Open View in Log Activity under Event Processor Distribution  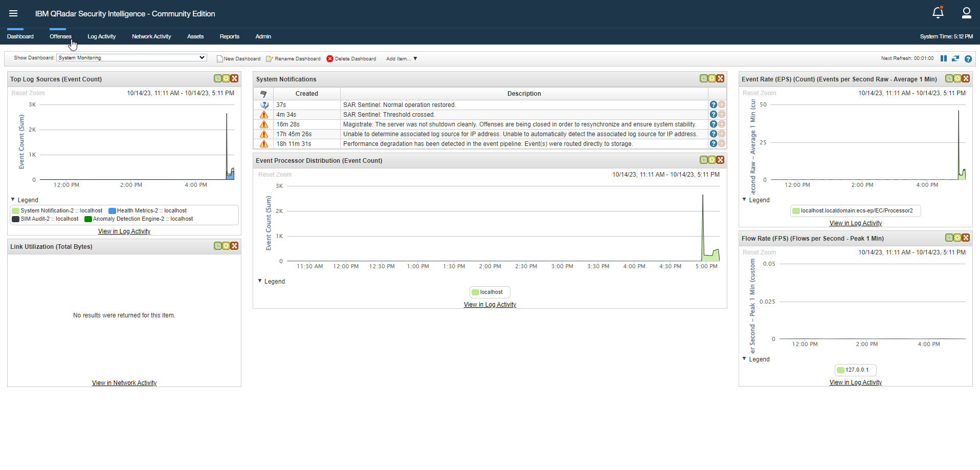[490, 305]
